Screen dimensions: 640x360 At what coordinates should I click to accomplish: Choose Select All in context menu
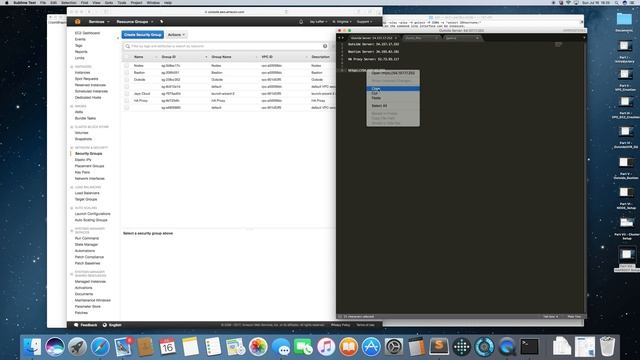393,106
